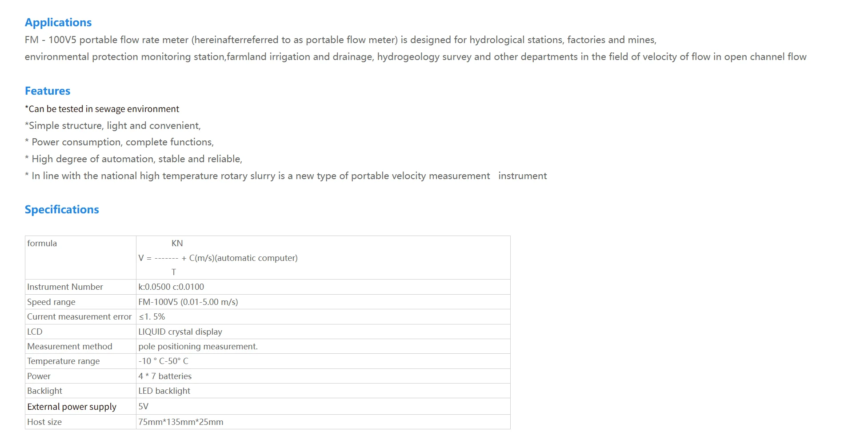
Task: Click the Host size value '75mm*135mm*25mm'
Action: 180,422
